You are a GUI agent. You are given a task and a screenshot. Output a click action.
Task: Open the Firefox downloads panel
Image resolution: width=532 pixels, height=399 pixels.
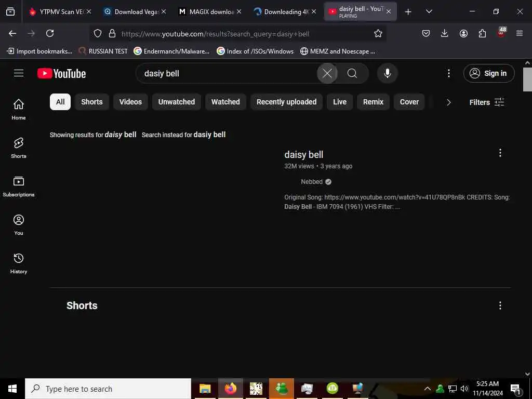445,33
